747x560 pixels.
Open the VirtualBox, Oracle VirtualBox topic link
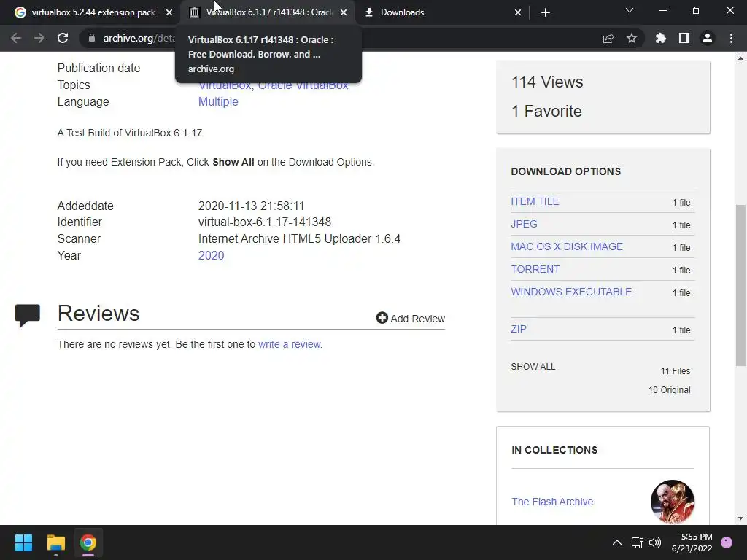coord(273,85)
